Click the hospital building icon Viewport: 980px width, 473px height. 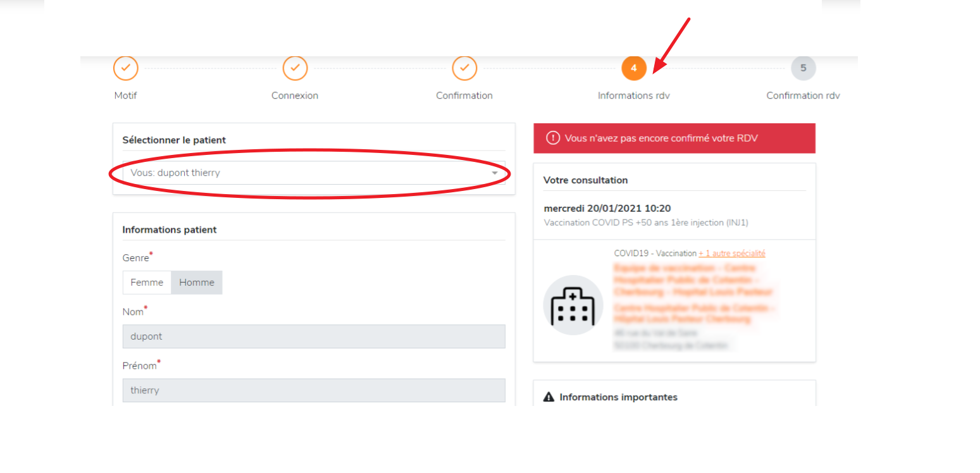pos(573,305)
